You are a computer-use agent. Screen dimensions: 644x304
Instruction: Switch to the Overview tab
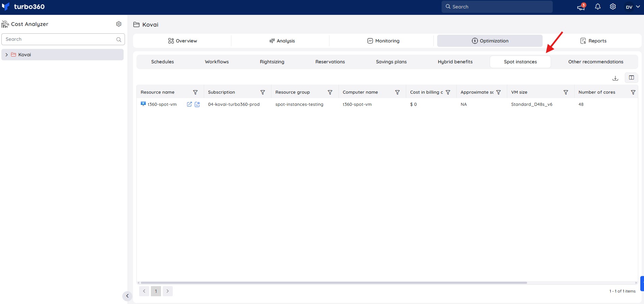point(182,41)
